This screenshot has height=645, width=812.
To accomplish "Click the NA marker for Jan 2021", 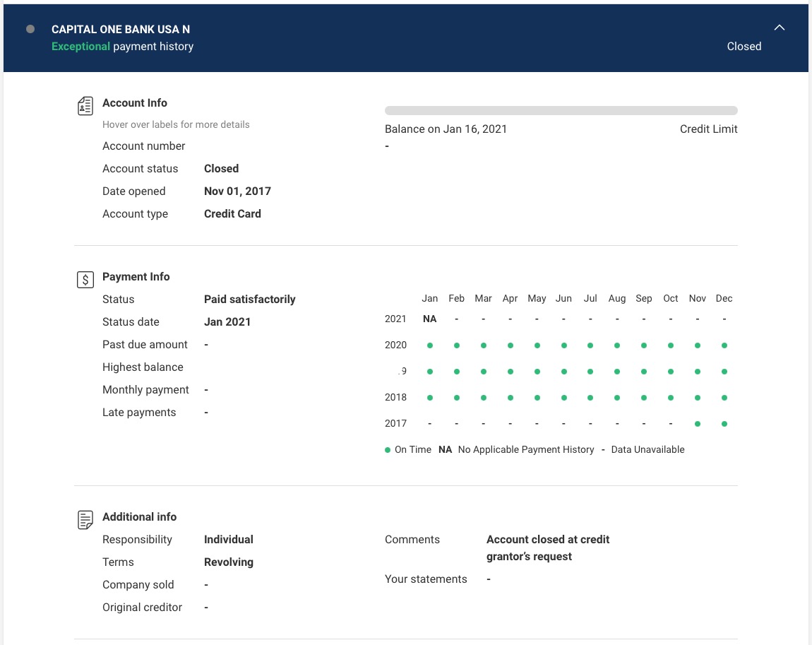I will click(x=429, y=319).
